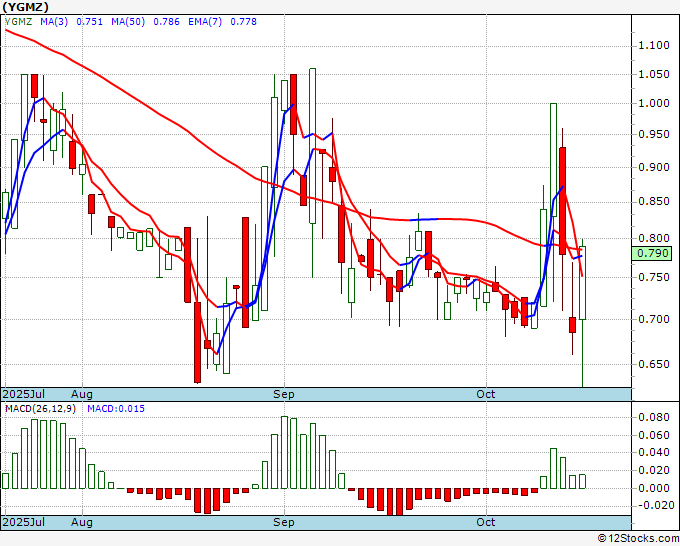The height and width of the screenshot is (546, 680).
Task: Click the MACD(26,12,9) indicator label
Action: click(x=40, y=409)
